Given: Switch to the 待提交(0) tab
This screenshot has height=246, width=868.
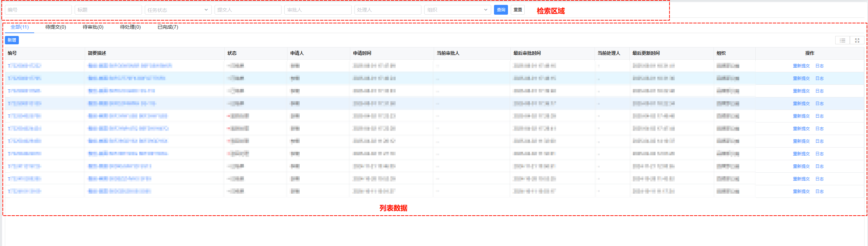Looking at the screenshot, I should coord(55,27).
